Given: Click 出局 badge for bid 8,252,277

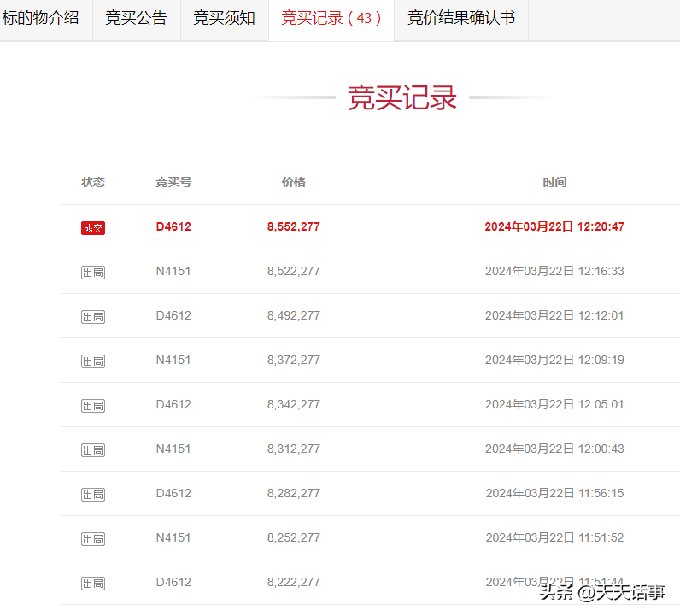Looking at the screenshot, I should (93, 539).
